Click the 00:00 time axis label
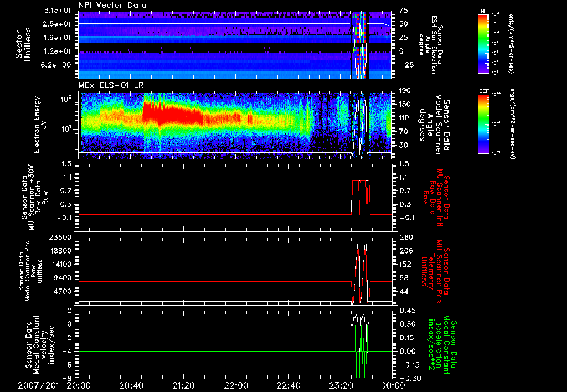 [x=393, y=385]
